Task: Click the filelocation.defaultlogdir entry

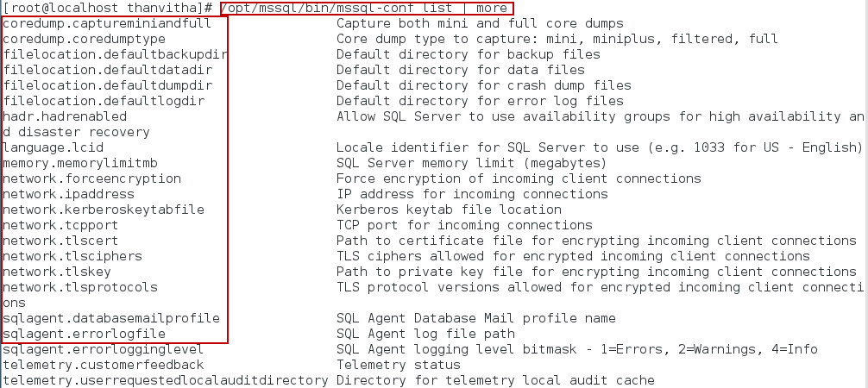Action: (x=104, y=101)
